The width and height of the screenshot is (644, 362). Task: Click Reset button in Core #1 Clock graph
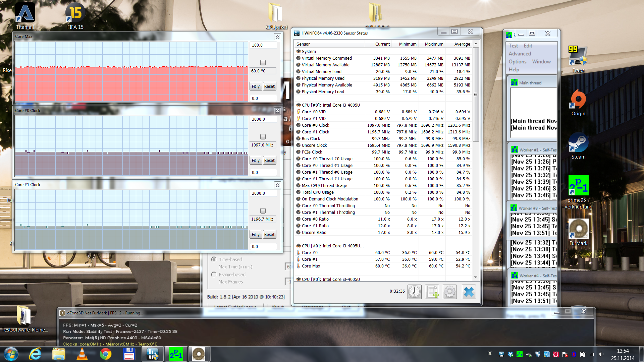click(x=269, y=235)
